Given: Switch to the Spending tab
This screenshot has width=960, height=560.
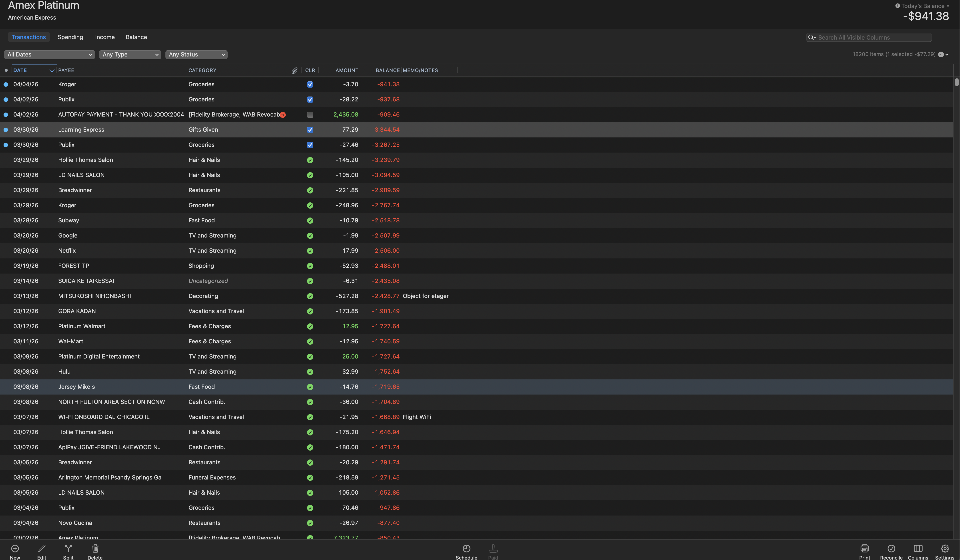Looking at the screenshot, I should tap(70, 37).
